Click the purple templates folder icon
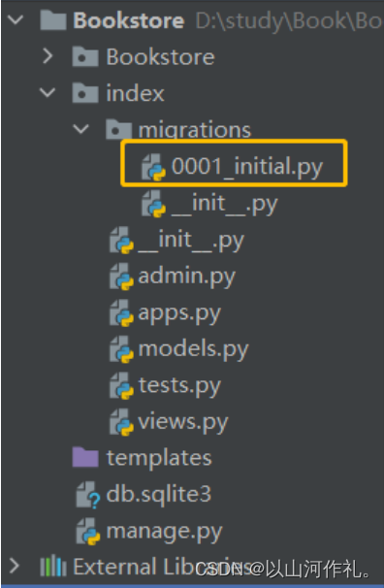Viewport: 384px width, 588px height. point(85,457)
